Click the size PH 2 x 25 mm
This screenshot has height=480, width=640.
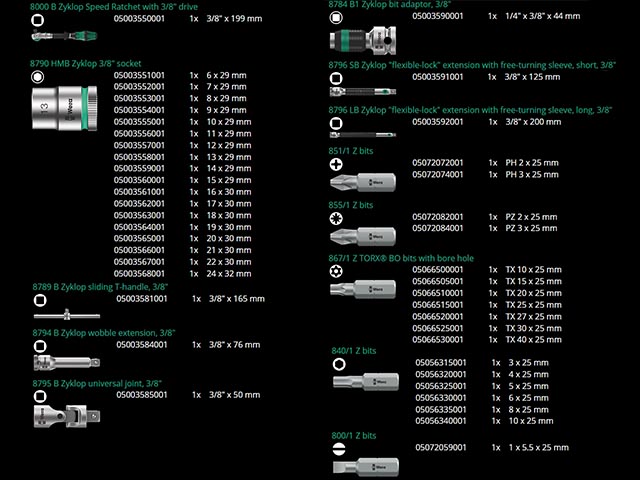point(532,163)
